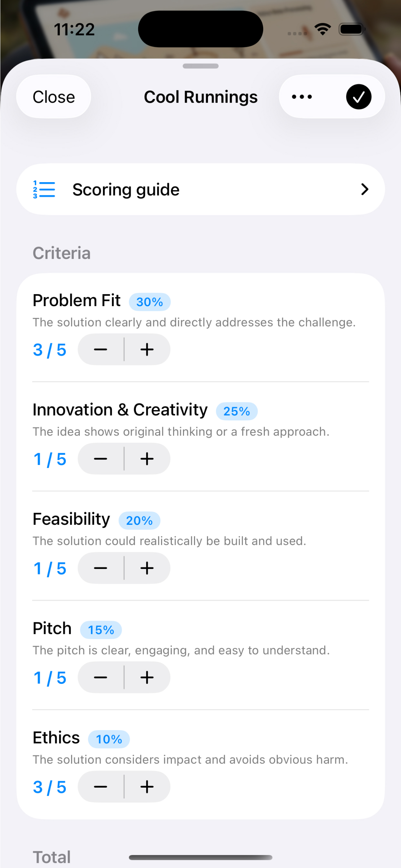The width and height of the screenshot is (401, 868).
Task: Tap the Wi-Fi status bar icon
Action: tap(323, 29)
